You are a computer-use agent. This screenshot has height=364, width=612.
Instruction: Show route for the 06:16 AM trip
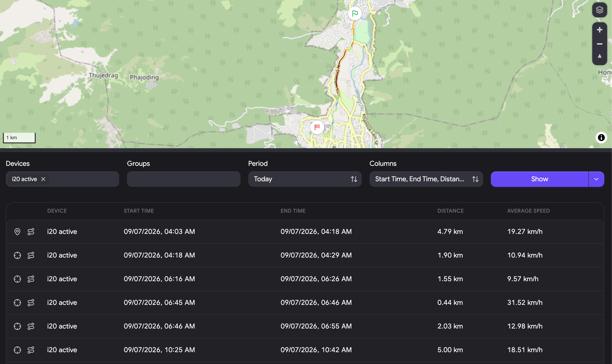pyautogui.click(x=31, y=279)
